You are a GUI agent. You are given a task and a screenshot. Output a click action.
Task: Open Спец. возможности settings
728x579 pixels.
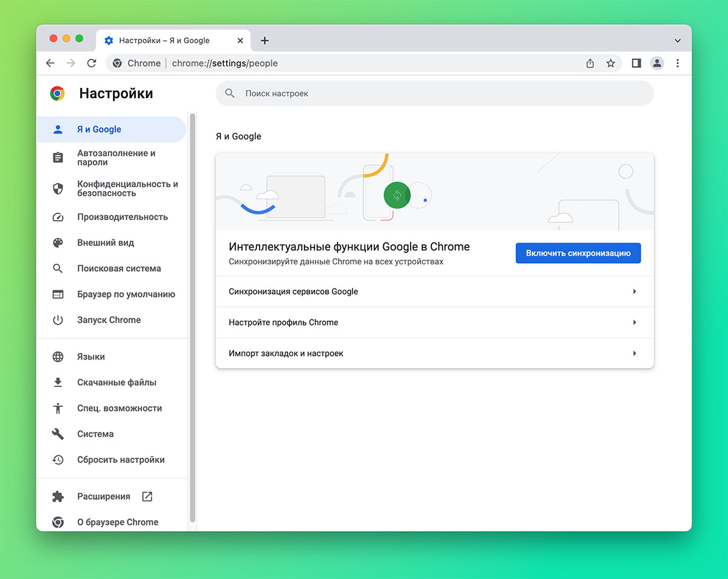111,408
